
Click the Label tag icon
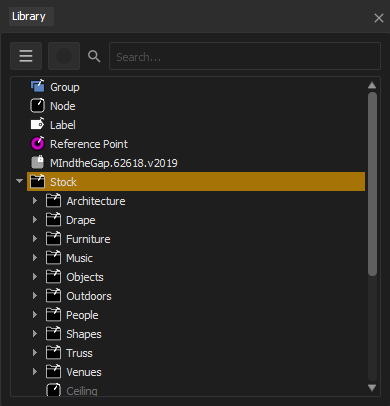click(38, 125)
